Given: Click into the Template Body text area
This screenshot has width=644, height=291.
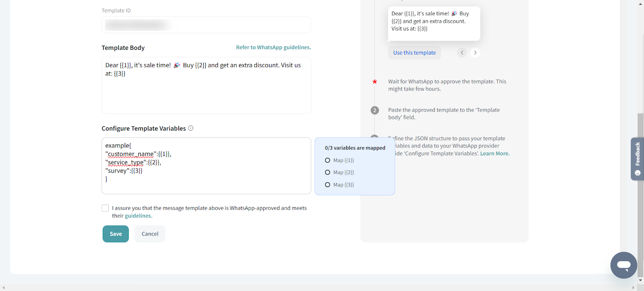Looking at the screenshot, I should coord(206,92).
